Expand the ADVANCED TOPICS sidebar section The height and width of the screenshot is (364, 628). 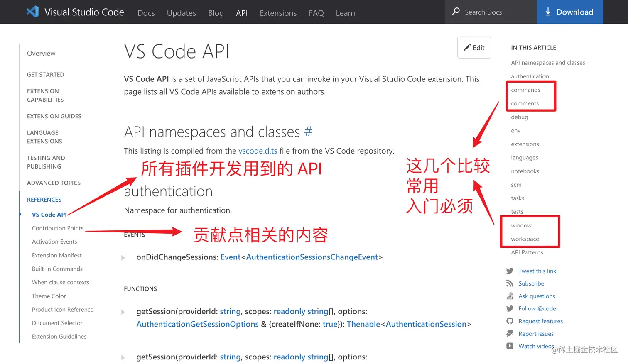(x=54, y=183)
